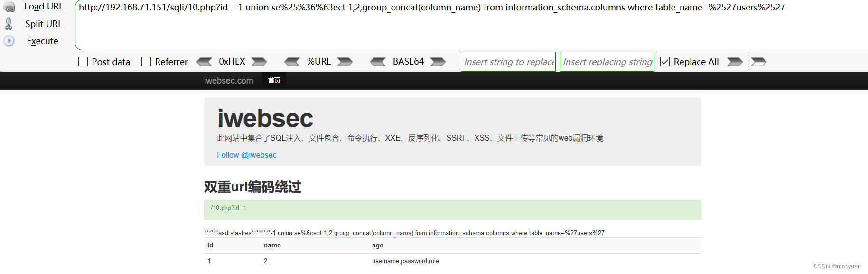Click the name column header
Viewport: 868px width, 274px height.
coord(272,246)
